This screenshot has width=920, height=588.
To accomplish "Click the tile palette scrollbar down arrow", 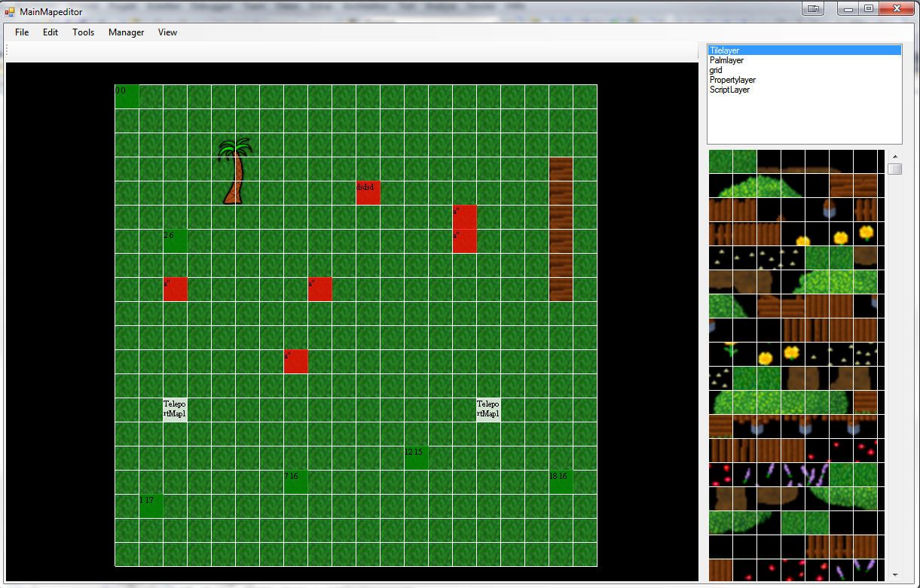I will [894, 574].
